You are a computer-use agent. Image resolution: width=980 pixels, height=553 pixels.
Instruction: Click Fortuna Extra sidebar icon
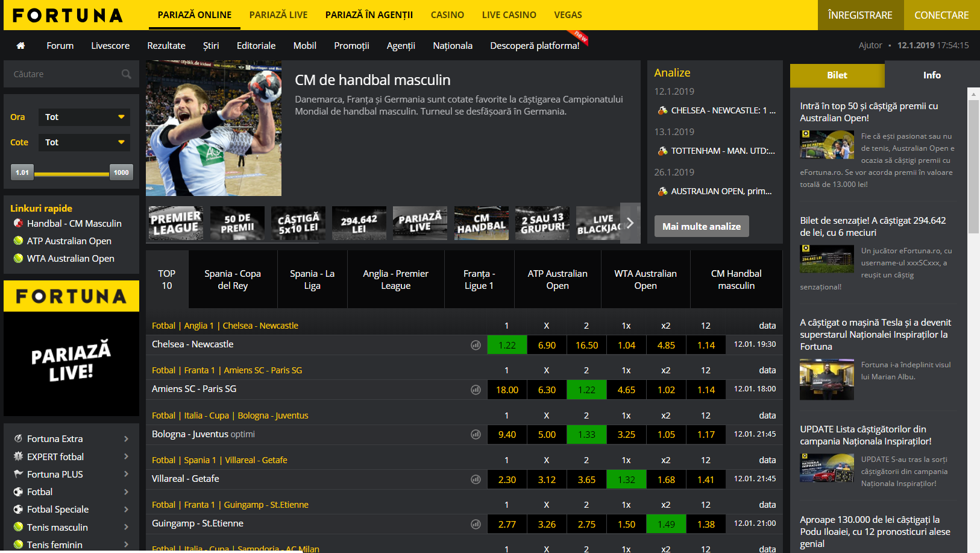[x=18, y=438]
